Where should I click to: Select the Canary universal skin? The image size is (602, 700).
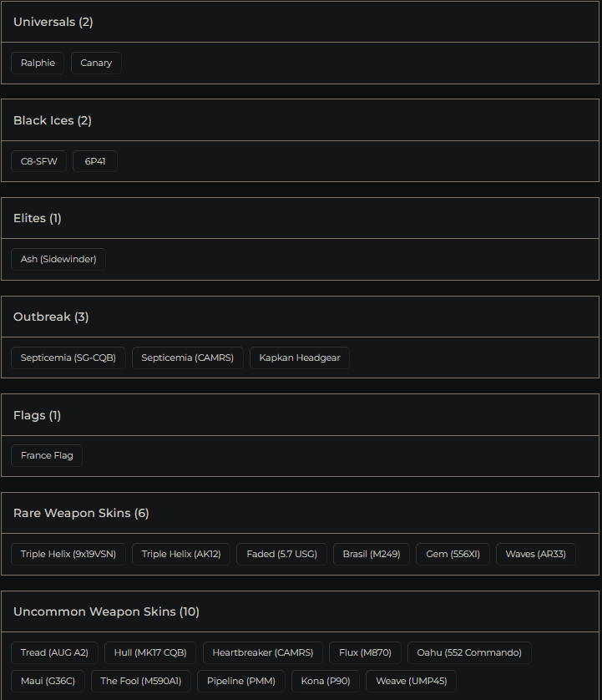pos(95,62)
